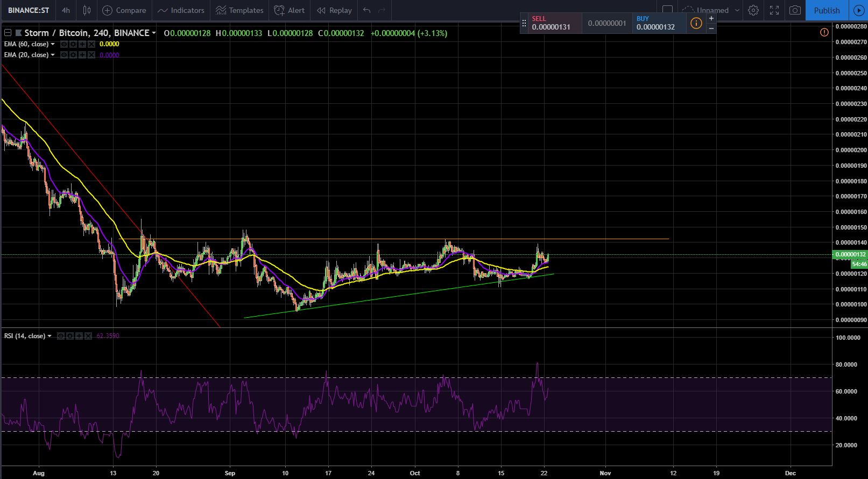868x479 pixels.
Task: Grab the trading panel drag handle
Action: tap(524, 23)
